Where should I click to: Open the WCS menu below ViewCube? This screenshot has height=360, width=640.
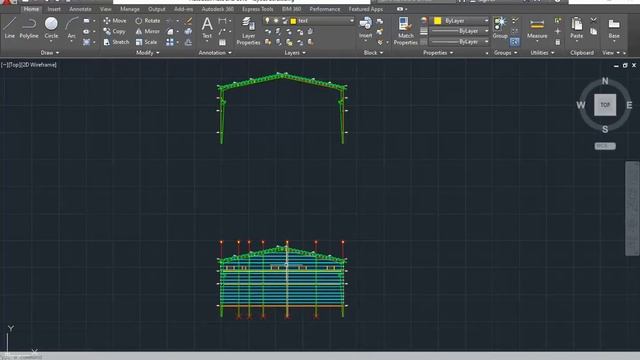605,146
